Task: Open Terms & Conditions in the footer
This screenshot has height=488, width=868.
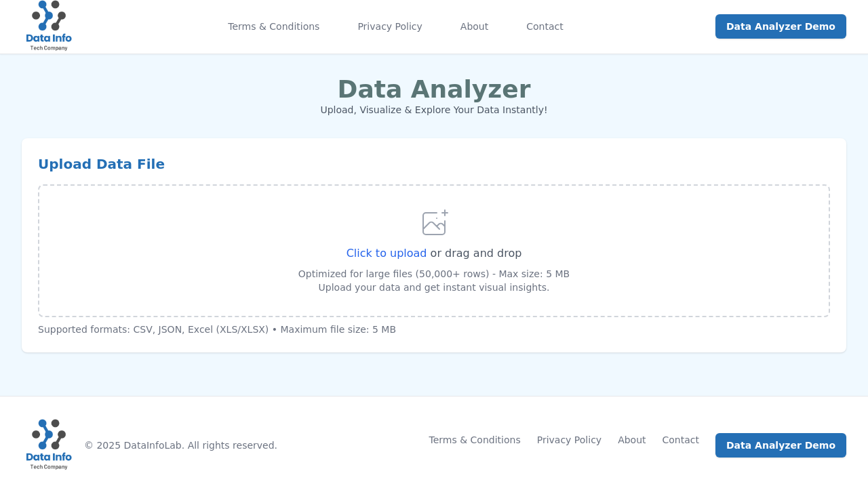Action: click(474, 440)
